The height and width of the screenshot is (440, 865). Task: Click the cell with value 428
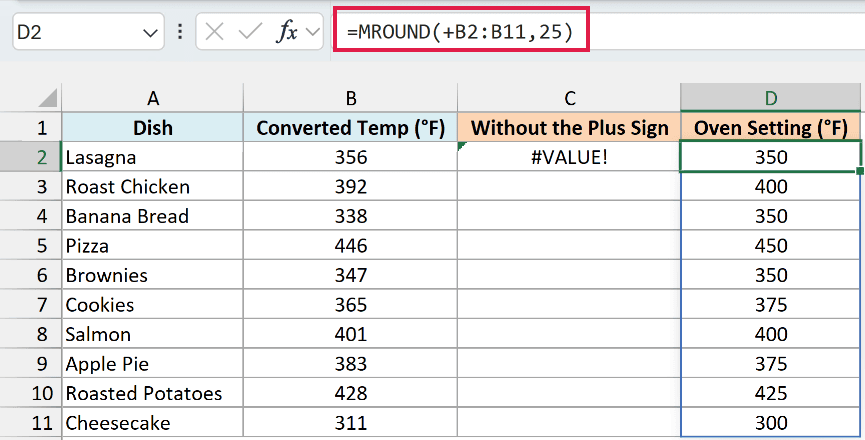pyautogui.click(x=350, y=393)
